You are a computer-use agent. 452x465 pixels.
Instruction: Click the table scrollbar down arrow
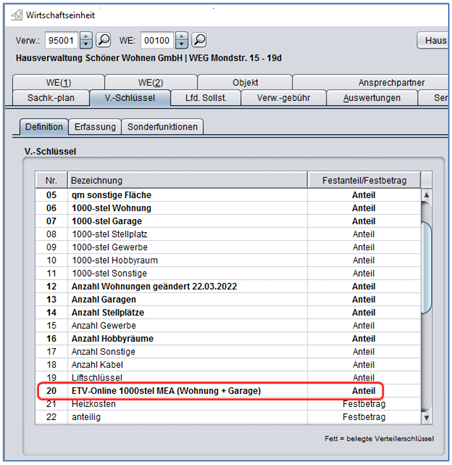click(x=426, y=417)
